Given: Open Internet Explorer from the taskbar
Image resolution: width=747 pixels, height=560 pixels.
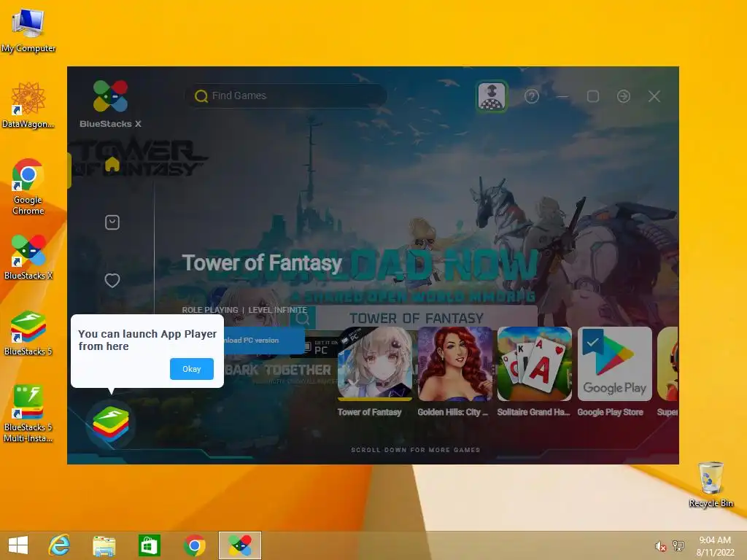Looking at the screenshot, I should coord(60,545).
